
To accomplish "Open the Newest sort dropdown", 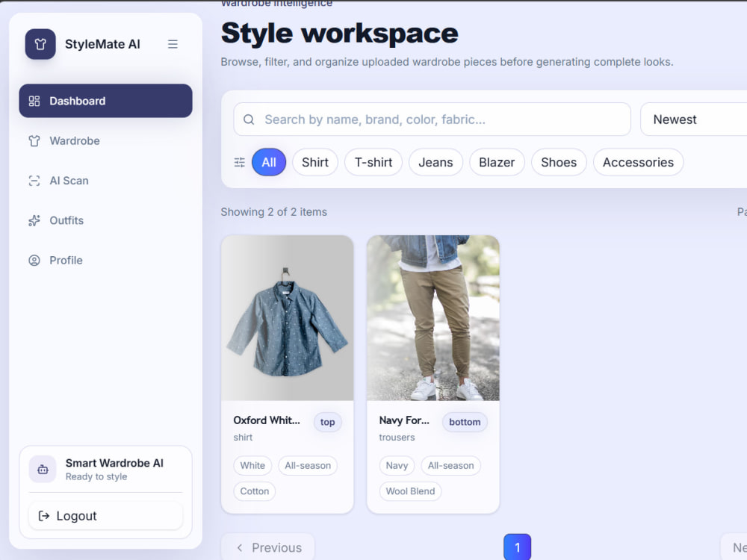I will pyautogui.click(x=694, y=119).
